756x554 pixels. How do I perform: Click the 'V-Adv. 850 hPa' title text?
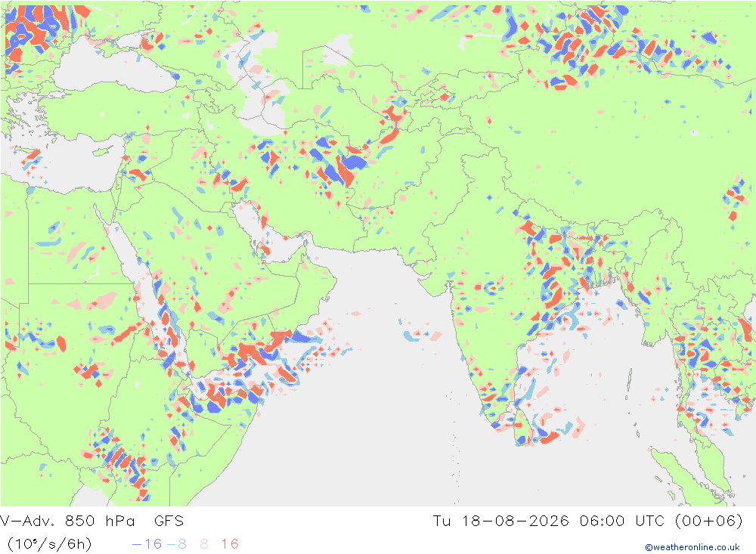click(x=67, y=522)
